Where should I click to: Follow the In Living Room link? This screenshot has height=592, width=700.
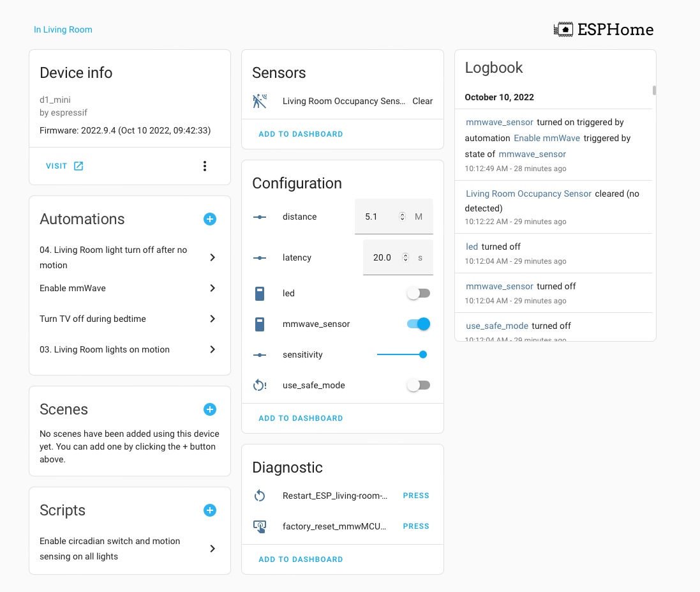(x=63, y=29)
